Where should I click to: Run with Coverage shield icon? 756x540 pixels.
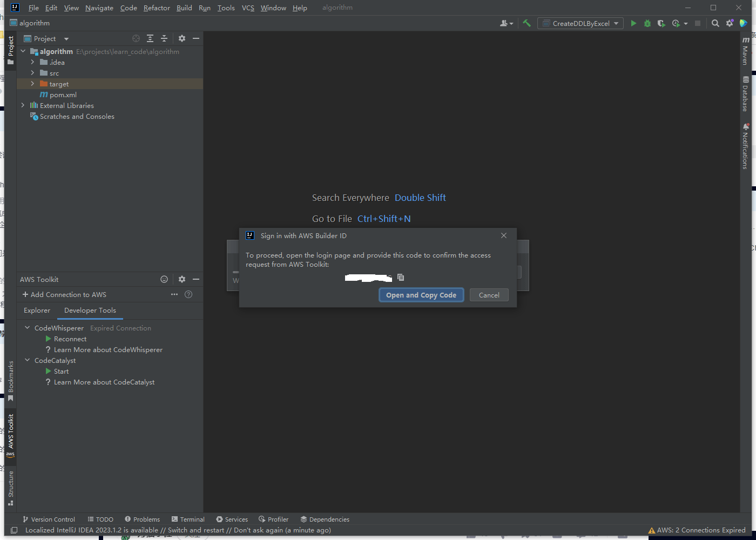(661, 23)
